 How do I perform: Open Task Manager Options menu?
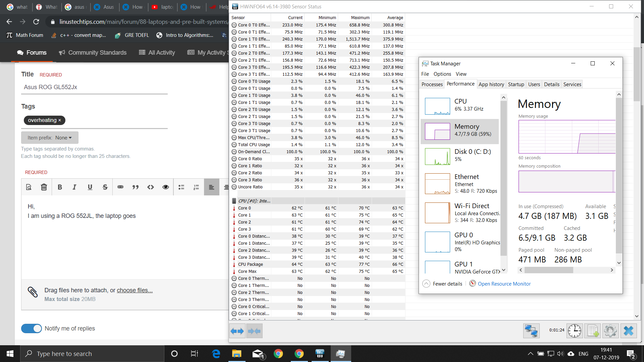click(x=442, y=74)
